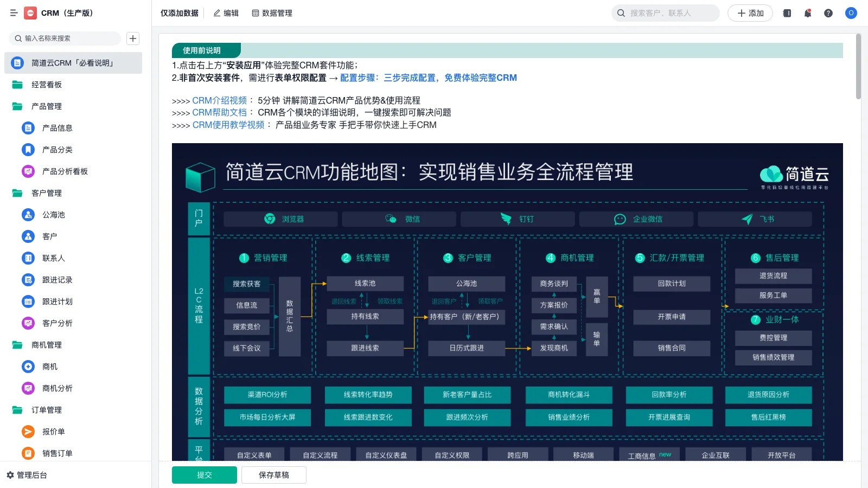Collapse the 产品管理 folder group
This screenshot has width=868, height=488.
click(x=46, y=106)
